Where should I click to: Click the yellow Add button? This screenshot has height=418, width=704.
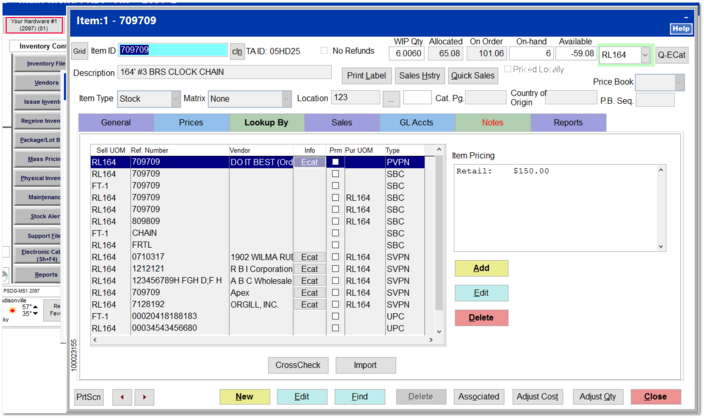point(481,268)
